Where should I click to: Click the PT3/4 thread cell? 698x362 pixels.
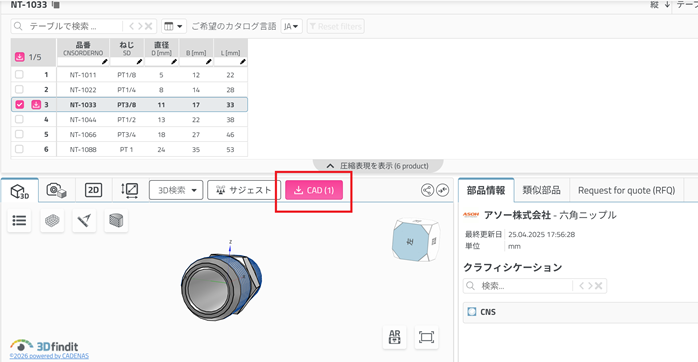click(x=126, y=134)
